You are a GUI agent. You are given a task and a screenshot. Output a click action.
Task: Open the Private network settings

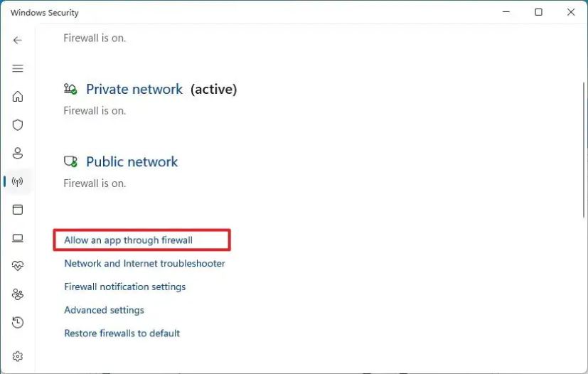[x=134, y=90]
